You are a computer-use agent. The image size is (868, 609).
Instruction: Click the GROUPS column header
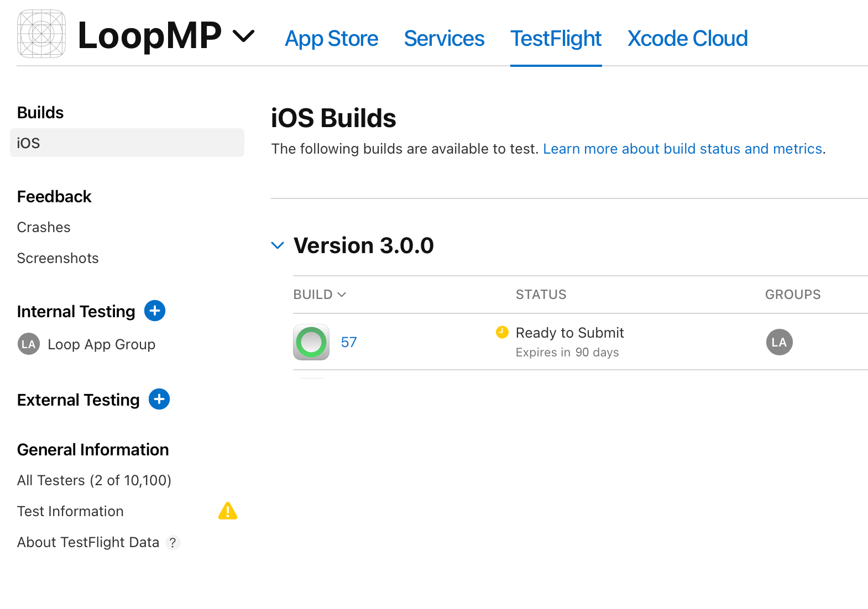pos(793,295)
